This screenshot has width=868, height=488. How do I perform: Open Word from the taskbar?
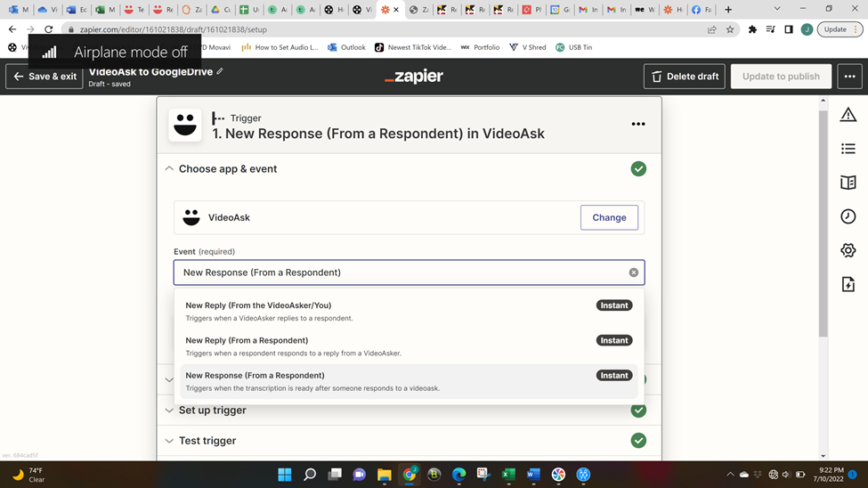[533, 475]
